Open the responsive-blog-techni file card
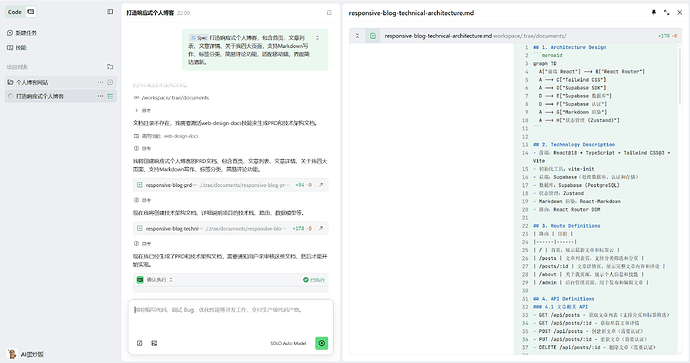This screenshot has width=690, height=363. [x=230, y=228]
